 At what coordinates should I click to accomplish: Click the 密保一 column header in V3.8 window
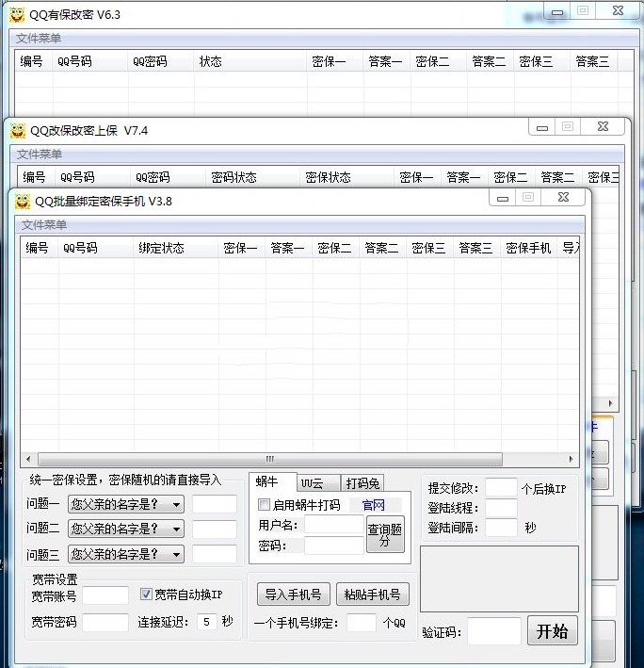(242, 248)
